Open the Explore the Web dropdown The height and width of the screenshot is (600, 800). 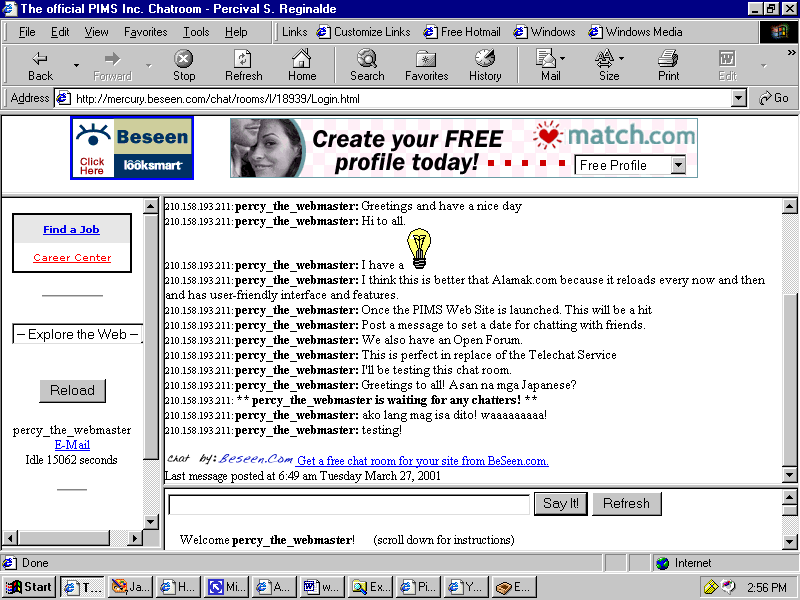78,334
